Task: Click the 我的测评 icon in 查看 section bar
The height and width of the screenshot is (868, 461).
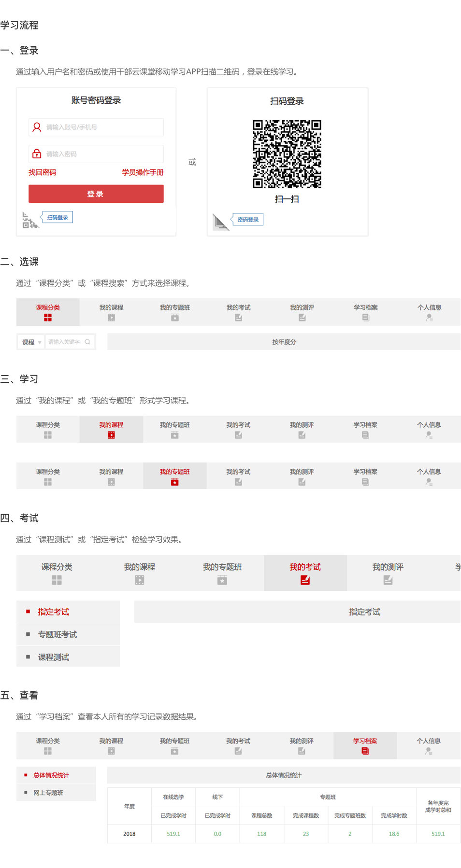Action: 302,751
